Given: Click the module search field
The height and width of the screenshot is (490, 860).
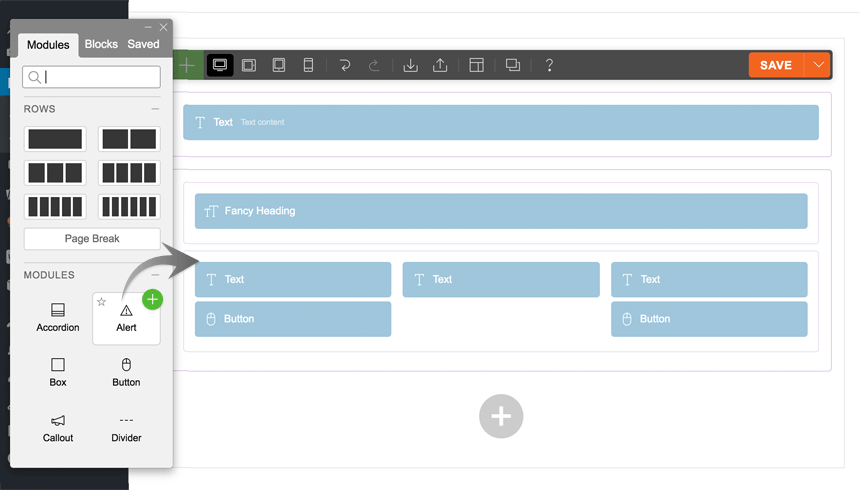Looking at the screenshot, I should (x=92, y=77).
